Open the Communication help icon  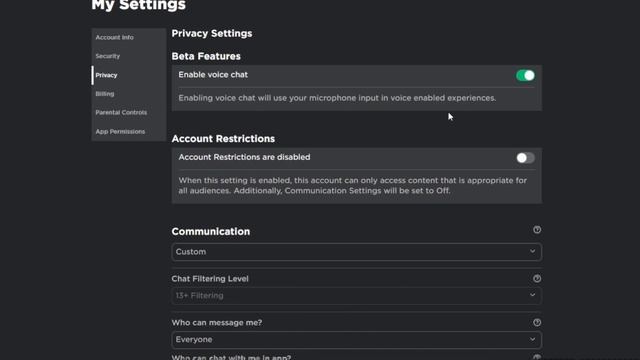(x=537, y=230)
